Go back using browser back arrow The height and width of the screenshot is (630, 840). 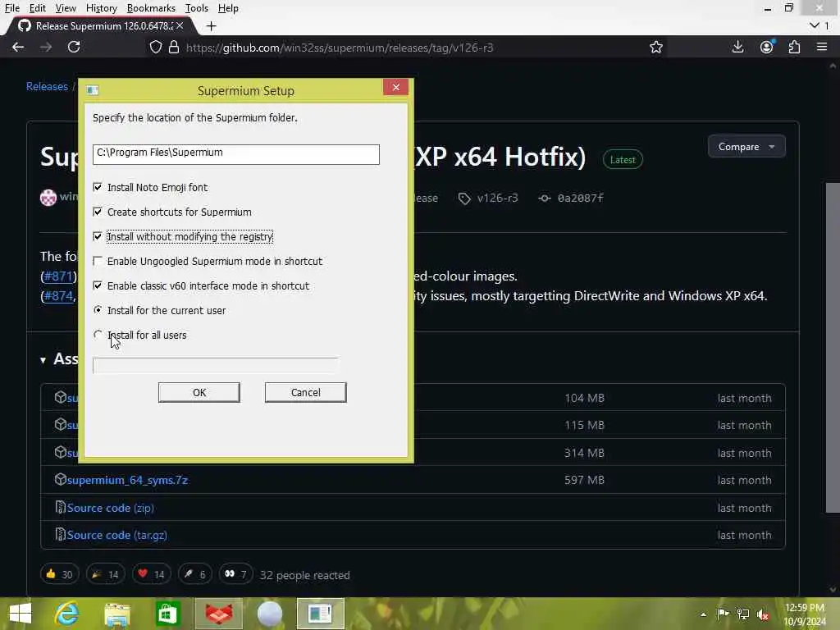pyautogui.click(x=18, y=47)
